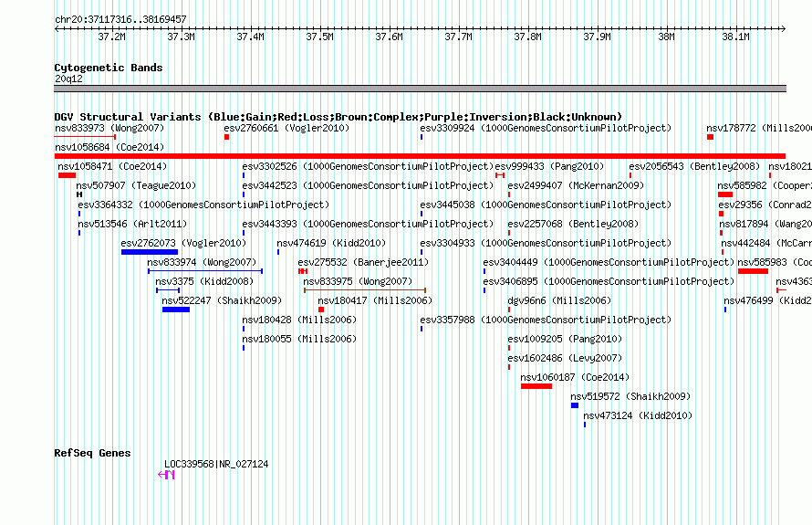Select the red nsv178772 marker
The image size is (812, 525).
pyautogui.click(x=711, y=137)
